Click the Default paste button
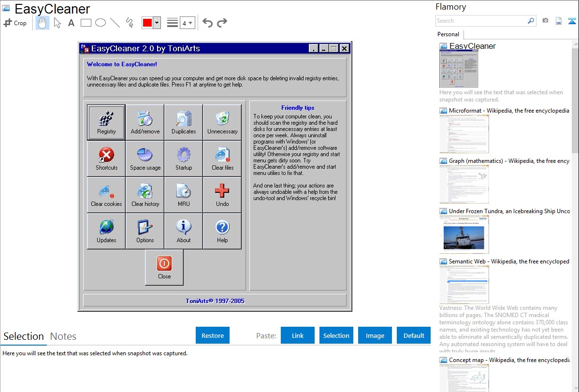 click(x=414, y=335)
